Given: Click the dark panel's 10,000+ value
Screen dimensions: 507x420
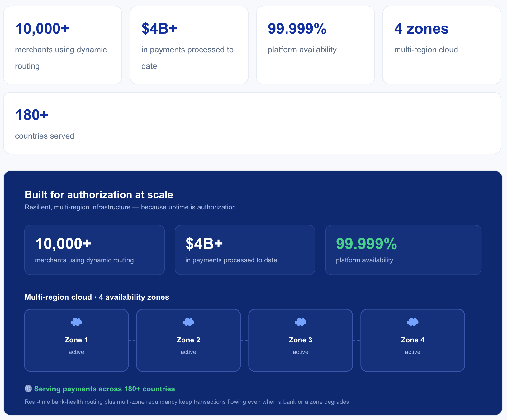Looking at the screenshot, I should click(x=63, y=244).
